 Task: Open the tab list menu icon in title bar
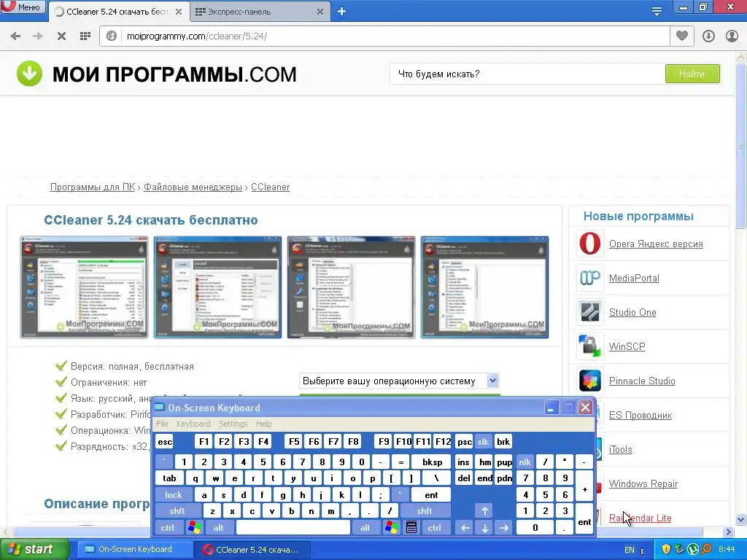tap(657, 11)
